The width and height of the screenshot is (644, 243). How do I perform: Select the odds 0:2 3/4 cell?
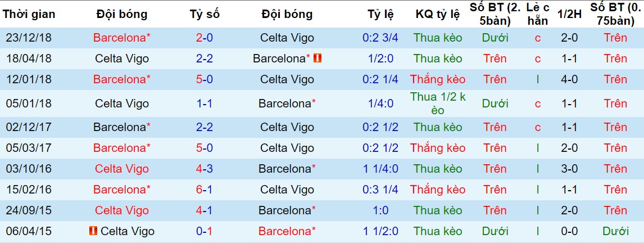(381, 38)
